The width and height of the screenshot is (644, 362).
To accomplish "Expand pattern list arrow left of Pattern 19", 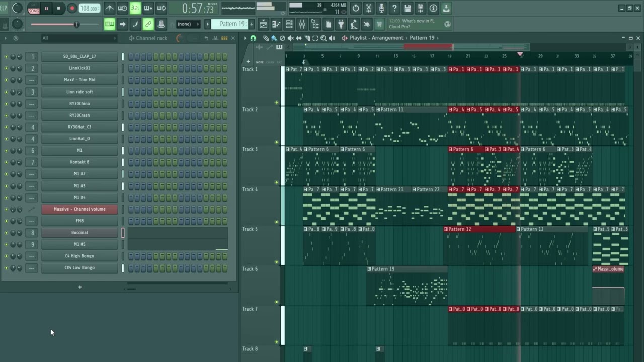I will 207,24.
